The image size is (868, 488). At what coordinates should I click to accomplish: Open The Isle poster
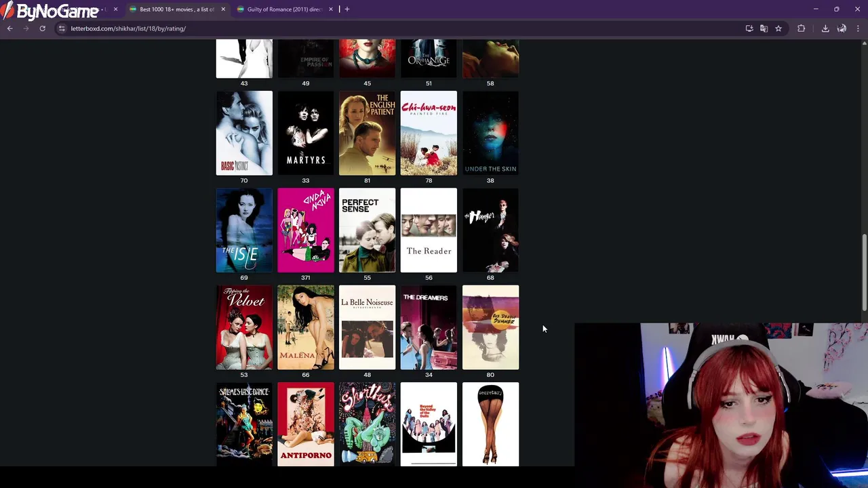pyautogui.click(x=244, y=230)
